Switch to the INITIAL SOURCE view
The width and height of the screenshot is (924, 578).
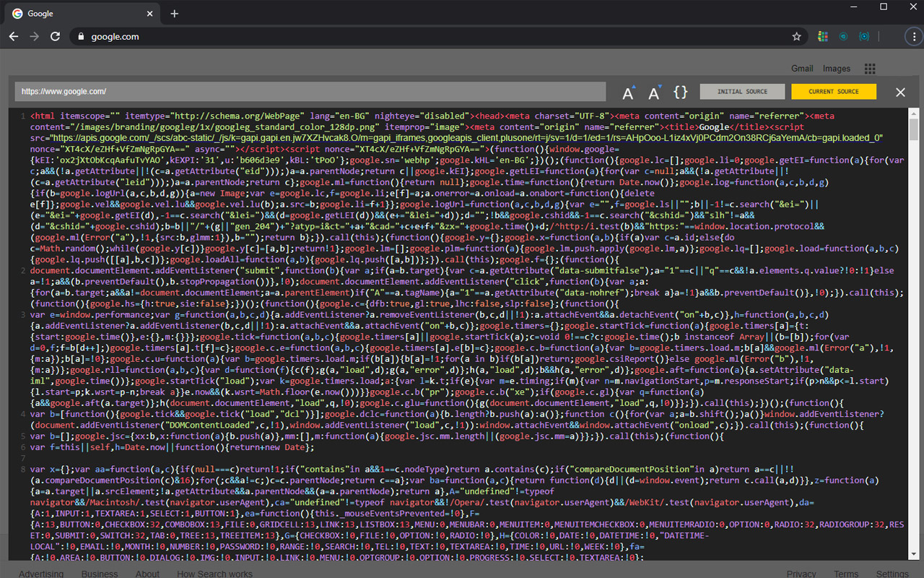[x=742, y=91]
